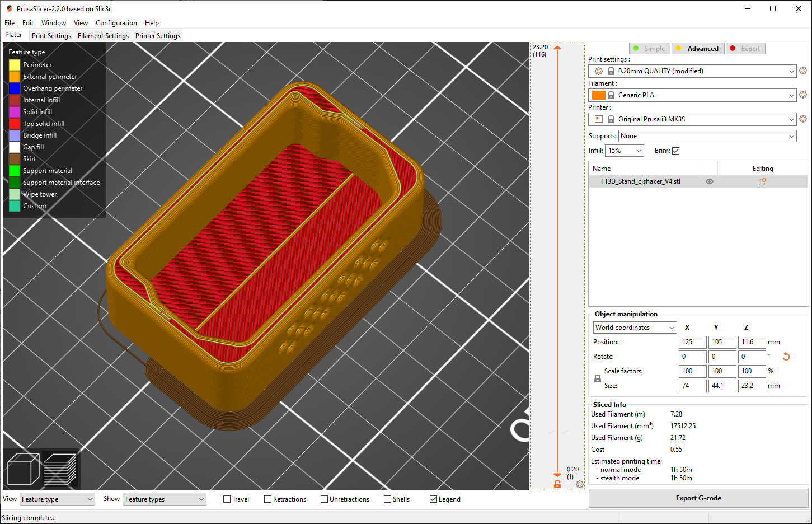The image size is (812, 524).
Task: Disable the Legend checkbox
Action: (x=433, y=499)
